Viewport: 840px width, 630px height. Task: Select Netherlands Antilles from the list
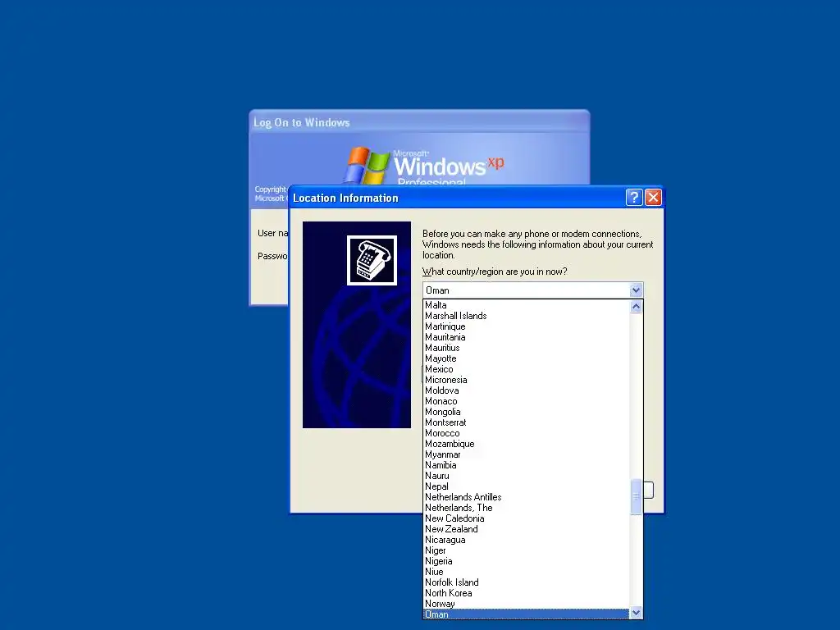pos(526,497)
